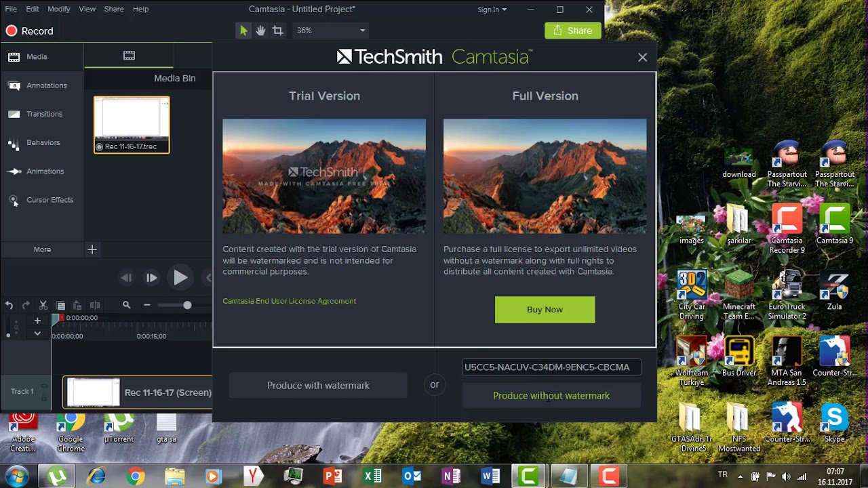This screenshot has height=488, width=868.
Task: Switch to the Annotations tab
Action: coord(41,85)
